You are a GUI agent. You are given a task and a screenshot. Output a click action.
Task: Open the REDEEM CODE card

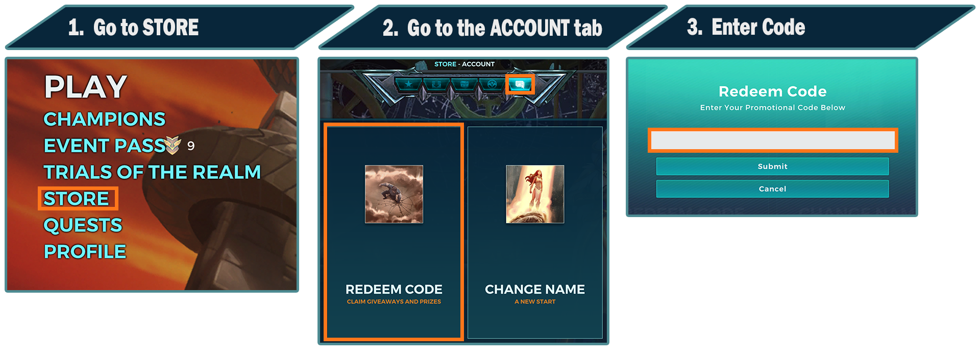tap(394, 232)
